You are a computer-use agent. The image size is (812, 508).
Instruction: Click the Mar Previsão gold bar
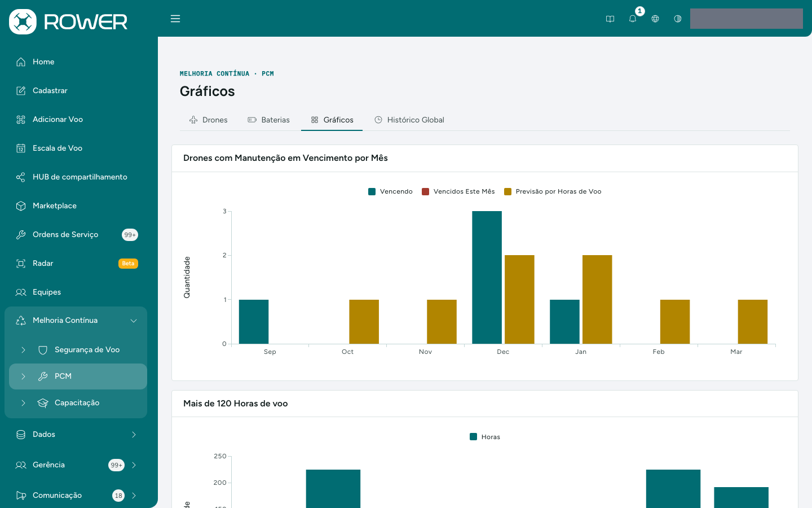point(753,322)
